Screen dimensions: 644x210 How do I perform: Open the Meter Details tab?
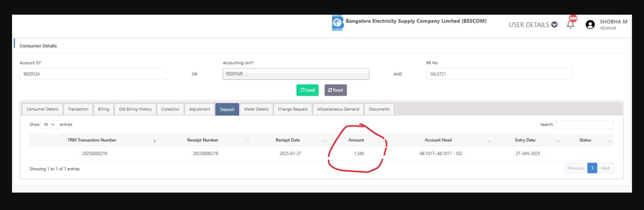click(x=256, y=109)
